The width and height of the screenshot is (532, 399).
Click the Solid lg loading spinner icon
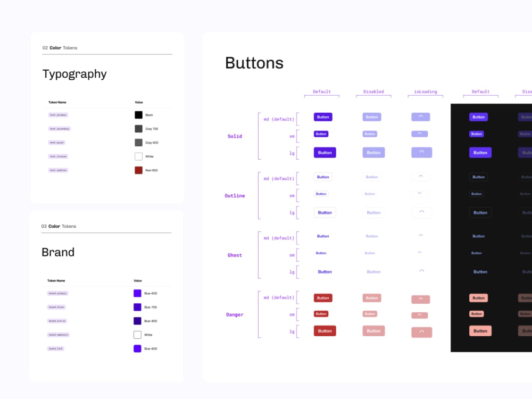(421, 152)
